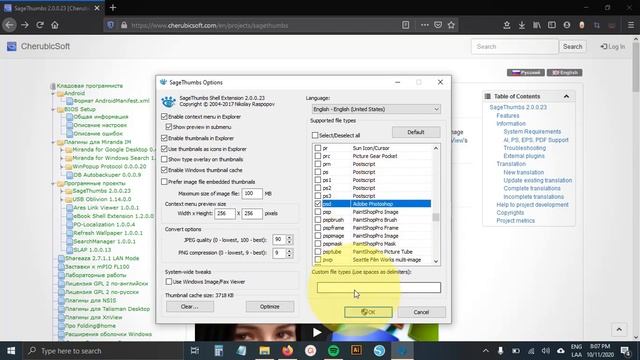Click the CherubicSoft logo icon

(12, 46)
